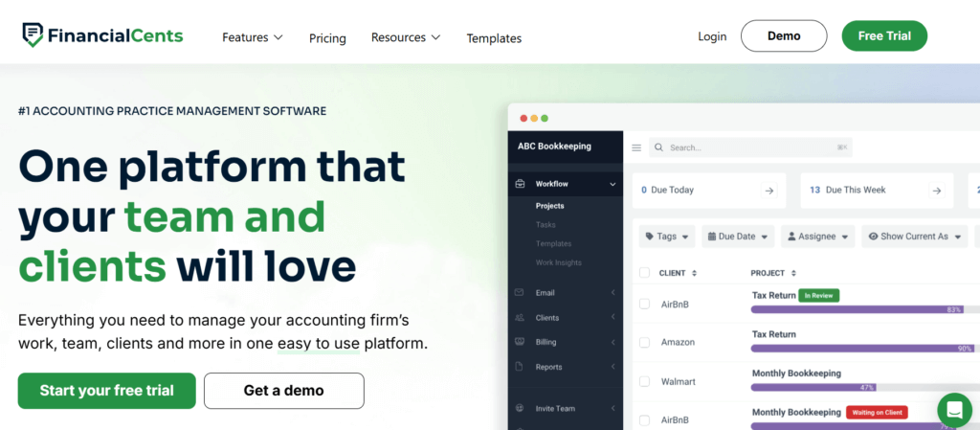
Task: Click the Get a demo button
Action: click(x=283, y=391)
